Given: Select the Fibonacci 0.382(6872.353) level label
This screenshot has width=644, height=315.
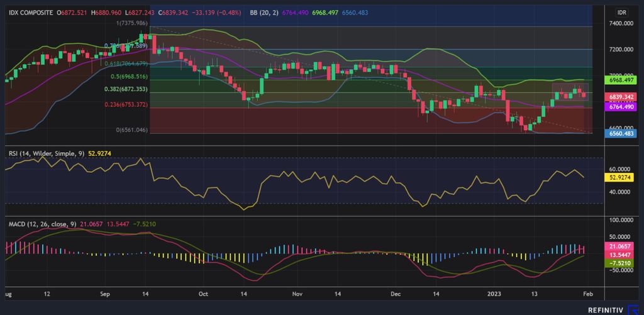Looking at the screenshot, I should click(125, 89).
